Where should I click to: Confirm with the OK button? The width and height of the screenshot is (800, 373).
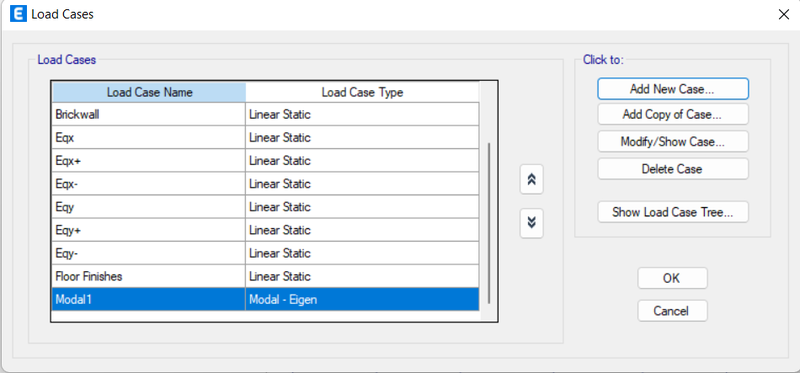[x=672, y=278]
